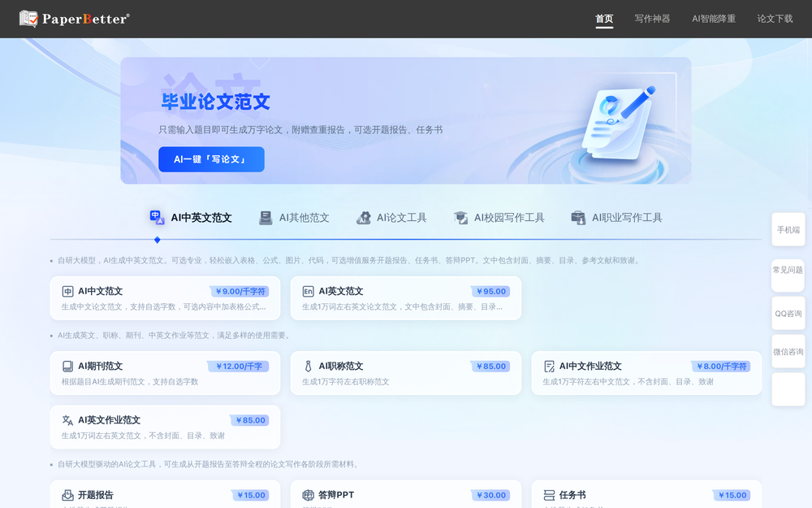Click the 开题报告 card icon
Image resolution: width=812 pixels, height=508 pixels.
coord(67,495)
